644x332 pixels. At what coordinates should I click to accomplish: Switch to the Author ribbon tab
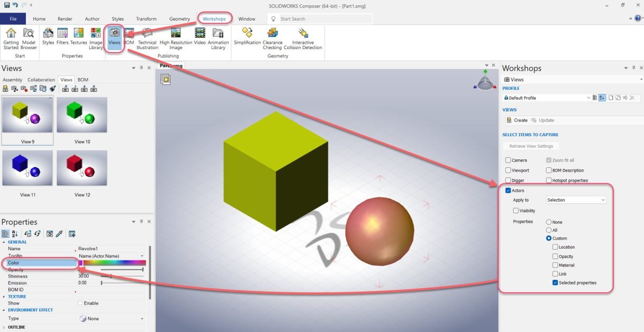(92, 18)
